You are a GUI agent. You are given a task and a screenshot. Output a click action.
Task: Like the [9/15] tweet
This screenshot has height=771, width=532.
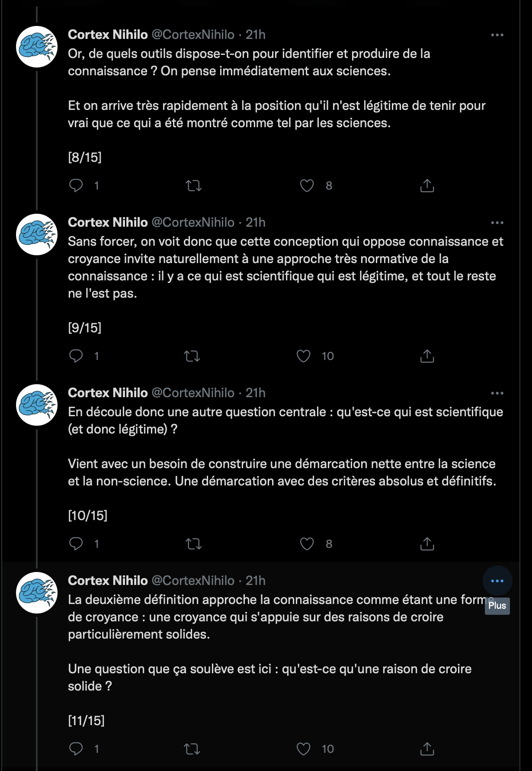click(304, 356)
